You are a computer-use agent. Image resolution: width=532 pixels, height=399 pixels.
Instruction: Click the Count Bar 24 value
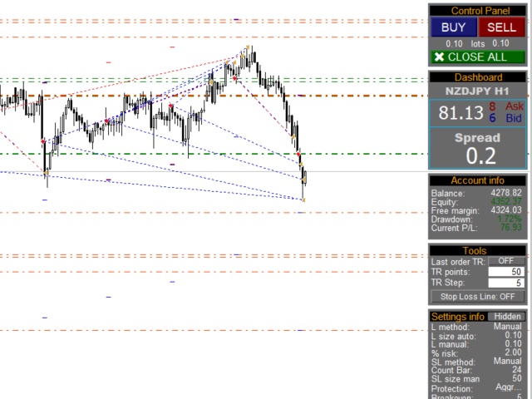point(517,370)
